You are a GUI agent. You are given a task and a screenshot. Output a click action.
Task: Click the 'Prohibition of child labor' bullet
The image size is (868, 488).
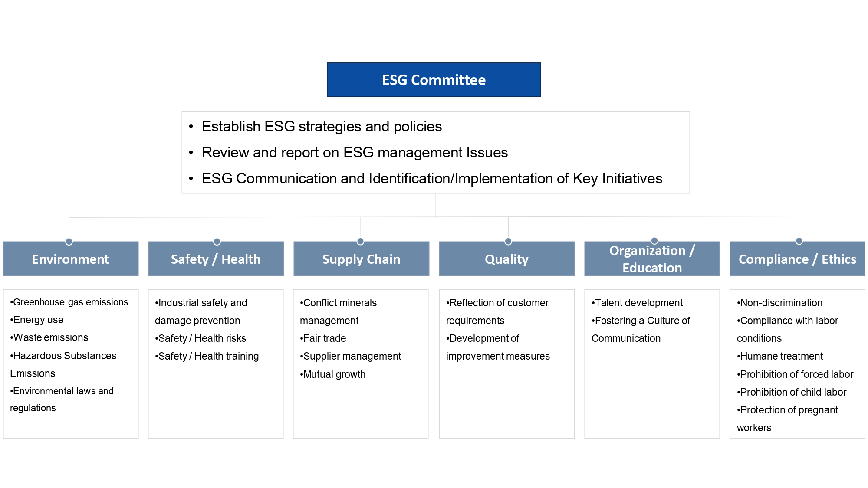(x=793, y=392)
